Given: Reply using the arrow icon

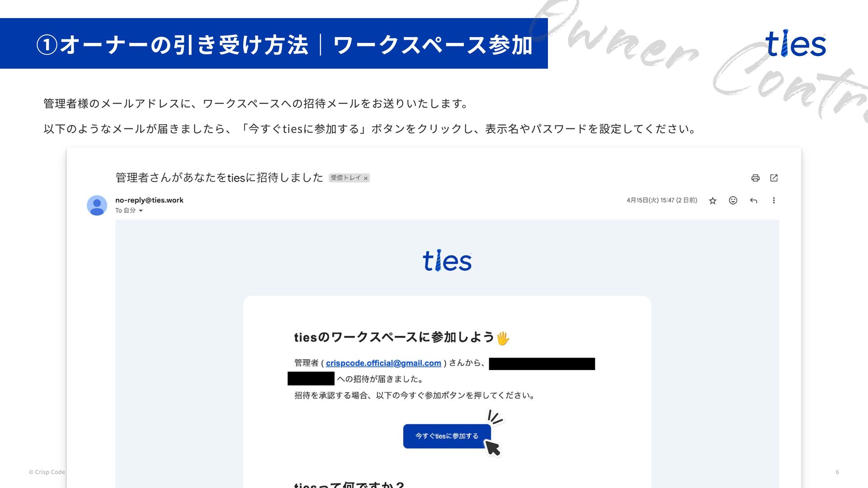Looking at the screenshot, I should 754,201.
